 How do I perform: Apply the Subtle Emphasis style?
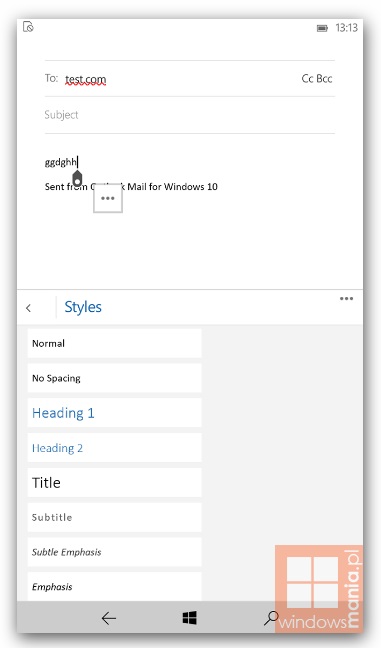pyautogui.click(x=114, y=552)
